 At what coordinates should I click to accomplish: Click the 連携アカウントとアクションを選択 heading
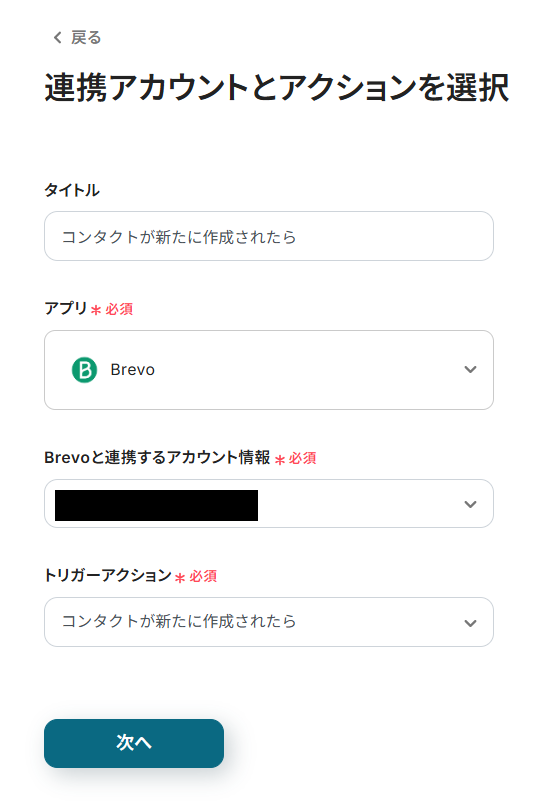pos(276,87)
